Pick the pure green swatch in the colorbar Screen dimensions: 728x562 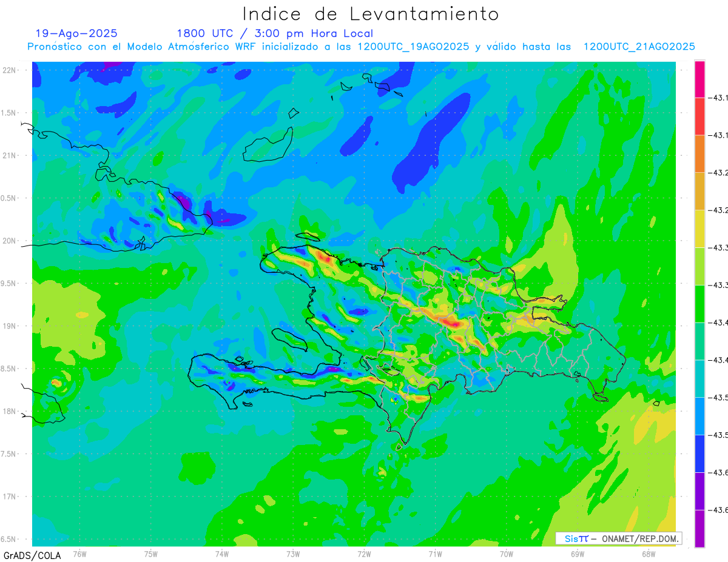pos(699,304)
